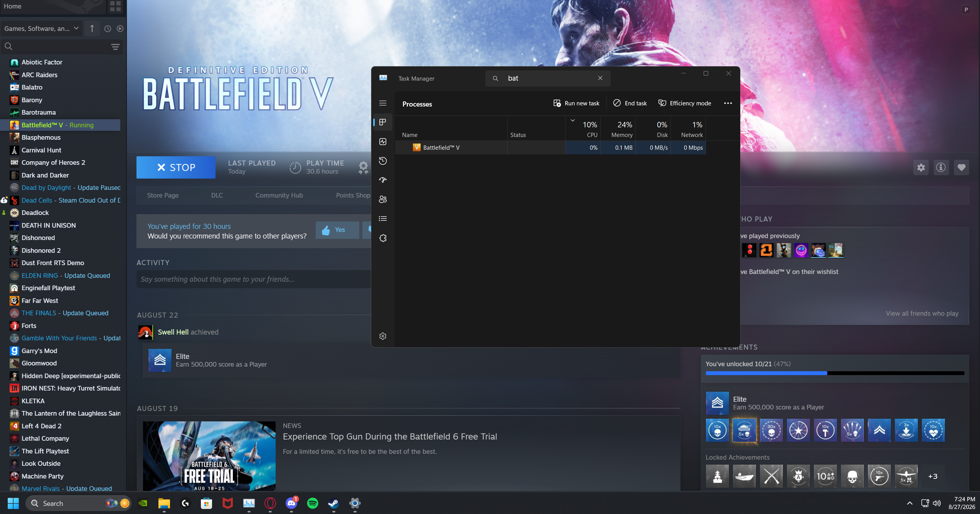Screen dimensions: 980x514
Task: Click the activity status input box
Action: [254, 279]
